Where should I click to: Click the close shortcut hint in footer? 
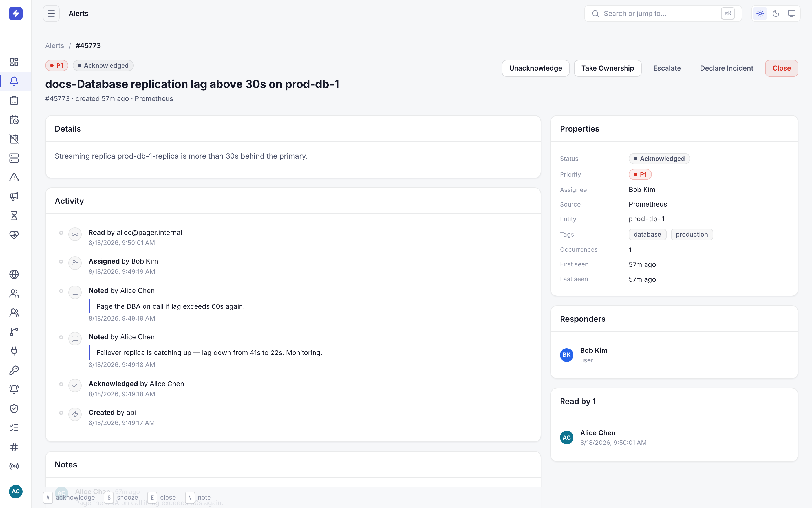point(162,497)
